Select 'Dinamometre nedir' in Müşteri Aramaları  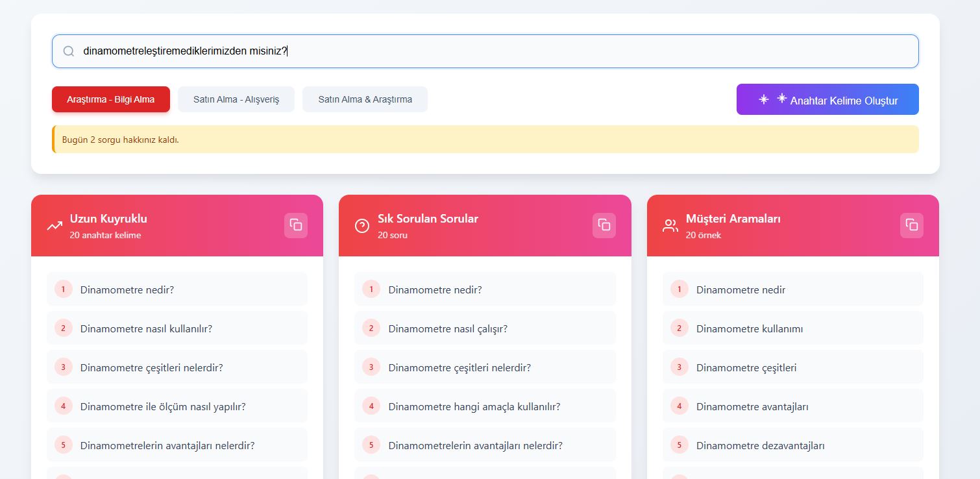793,289
